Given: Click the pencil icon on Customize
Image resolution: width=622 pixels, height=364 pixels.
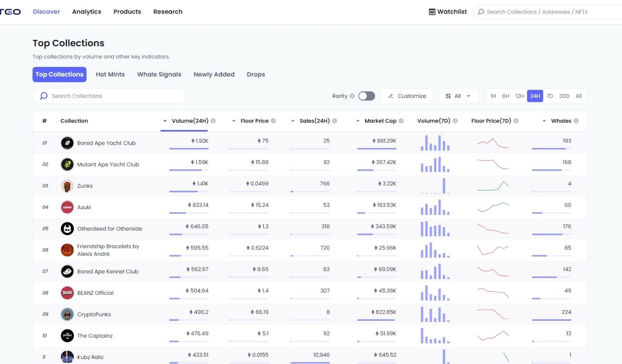Looking at the screenshot, I should tap(391, 96).
